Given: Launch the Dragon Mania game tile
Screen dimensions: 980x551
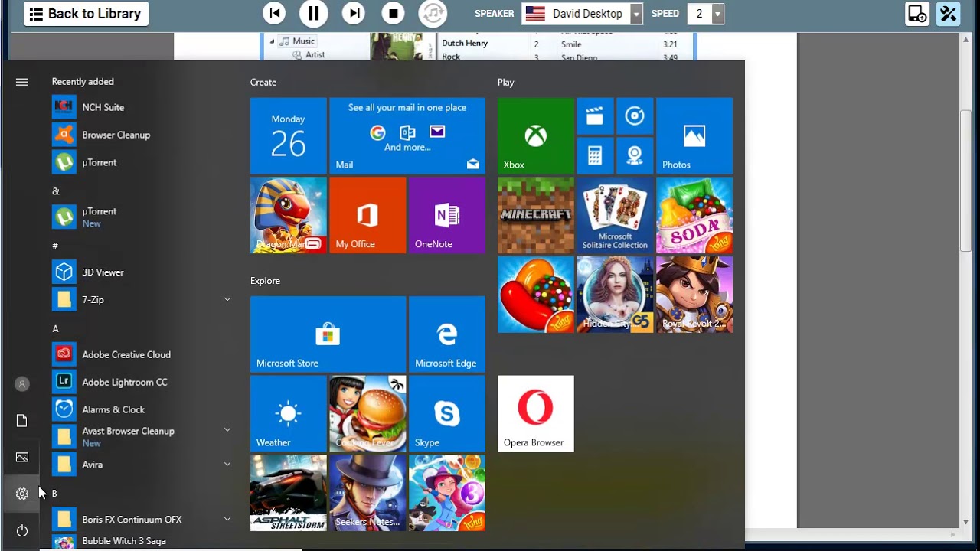Looking at the screenshot, I should point(288,215).
